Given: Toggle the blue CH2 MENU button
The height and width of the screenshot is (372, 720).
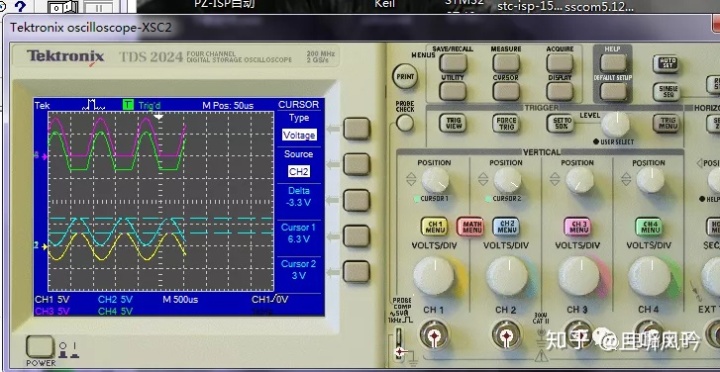Looking at the screenshot, I should 506,226.
